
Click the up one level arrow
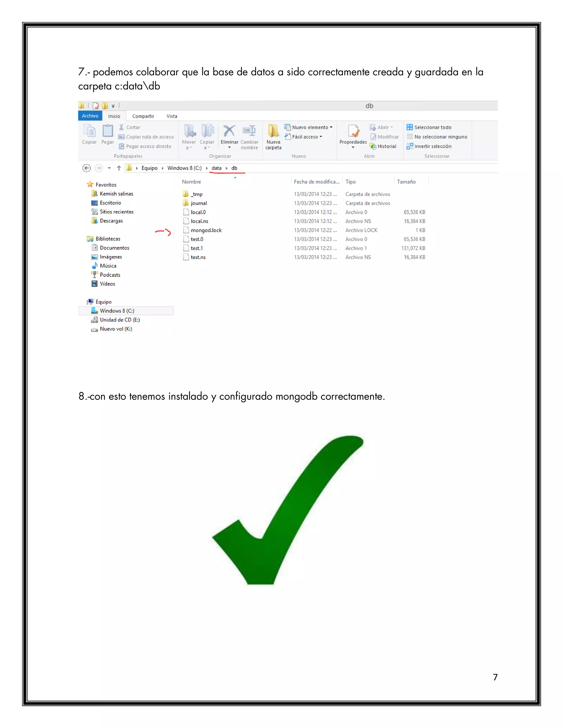coord(119,168)
